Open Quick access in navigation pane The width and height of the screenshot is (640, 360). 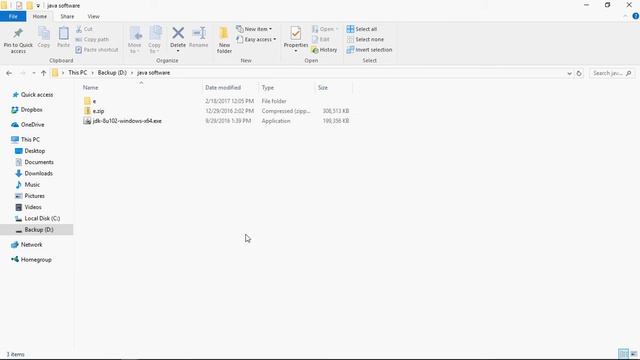37,95
